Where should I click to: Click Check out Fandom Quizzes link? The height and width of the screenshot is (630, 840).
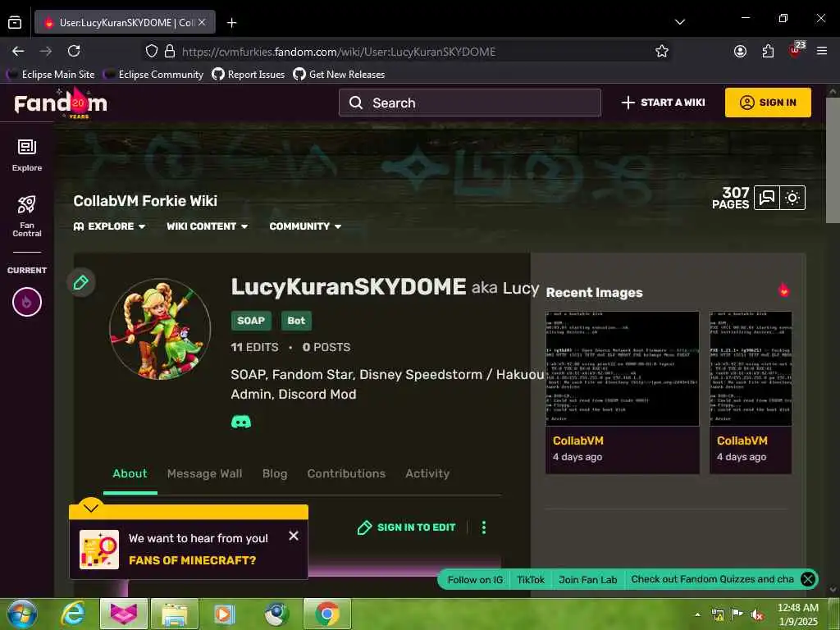(x=713, y=579)
